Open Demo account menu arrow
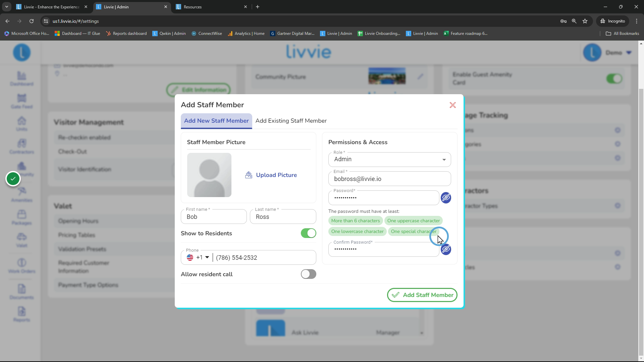Image resolution: width=644 pixels, height=362 pixels. (x=629, y=53)
